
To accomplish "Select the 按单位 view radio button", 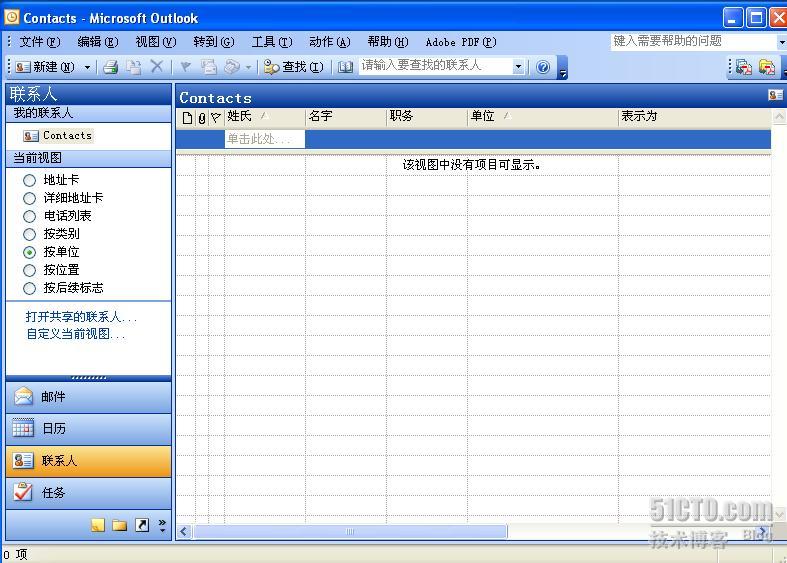I will (30, 252).
